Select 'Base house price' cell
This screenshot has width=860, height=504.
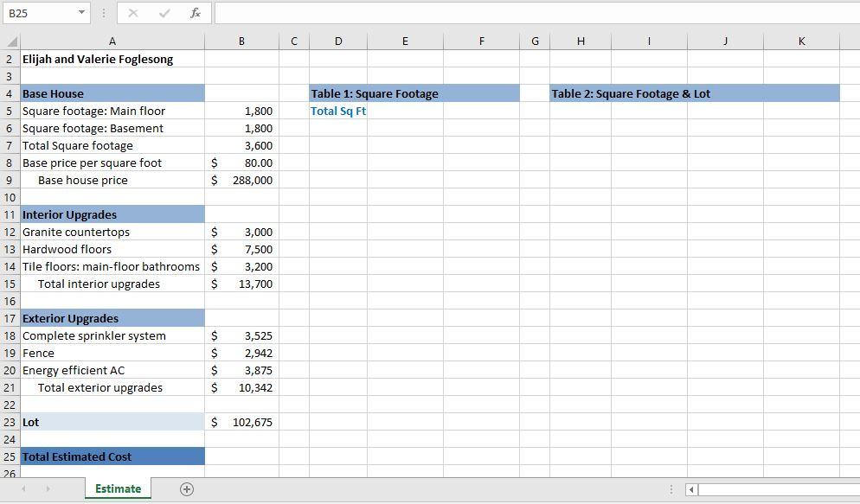pos(112,180)
